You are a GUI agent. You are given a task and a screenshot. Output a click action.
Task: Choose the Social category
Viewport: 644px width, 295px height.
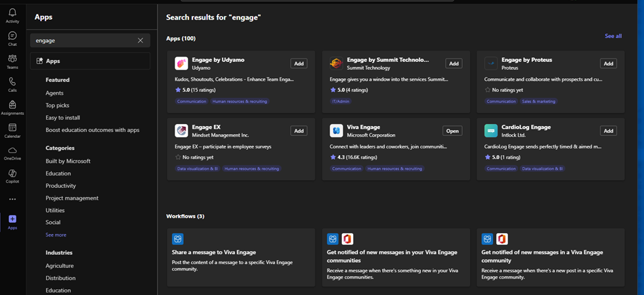point(53,222)
